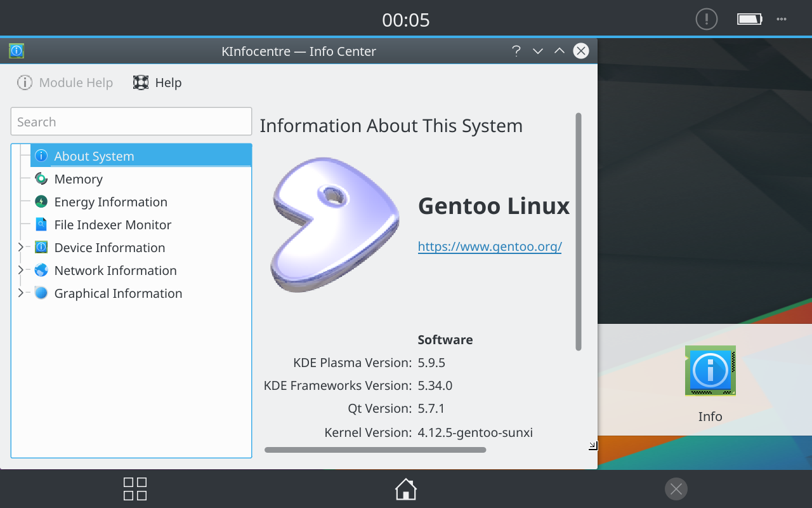The width and height of the screenshot is (812, 508).
Task: Expand the Network Information tree node
Action: tap(20, 271)
